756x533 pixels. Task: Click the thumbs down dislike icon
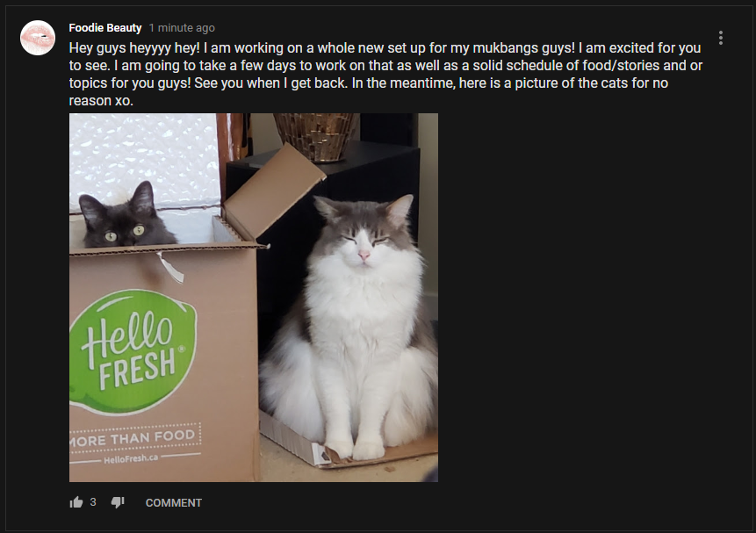pos(118,502)
